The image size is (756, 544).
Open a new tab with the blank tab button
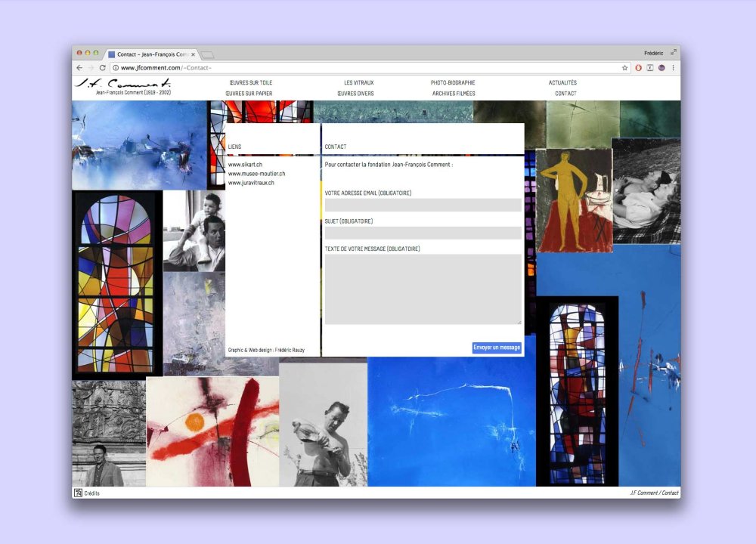[207, 55]
